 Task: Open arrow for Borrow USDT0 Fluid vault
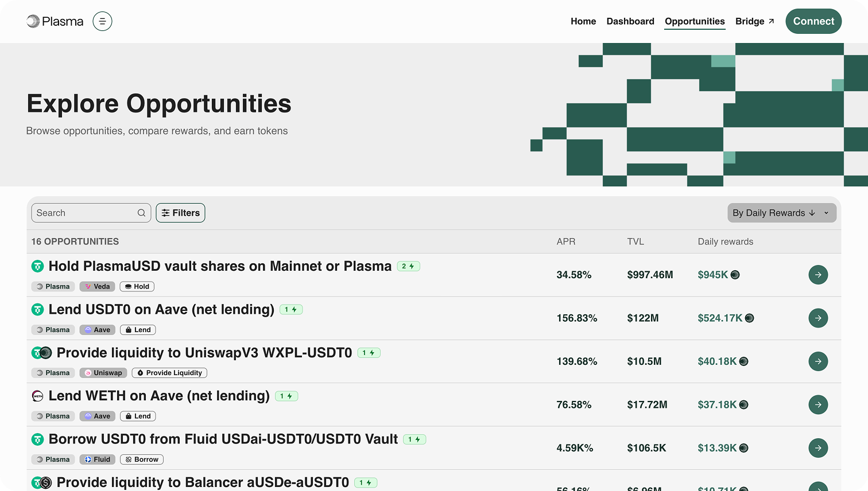coord(818,448)
